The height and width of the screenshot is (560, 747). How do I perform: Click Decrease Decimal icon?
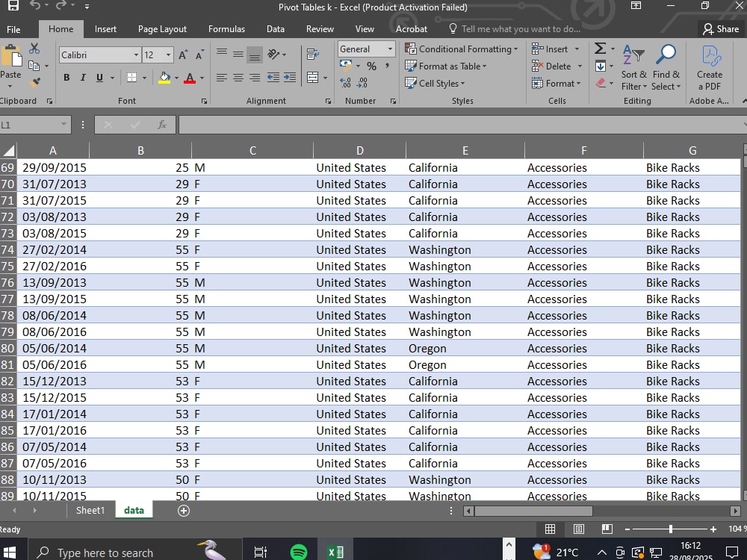coord(362,83)
